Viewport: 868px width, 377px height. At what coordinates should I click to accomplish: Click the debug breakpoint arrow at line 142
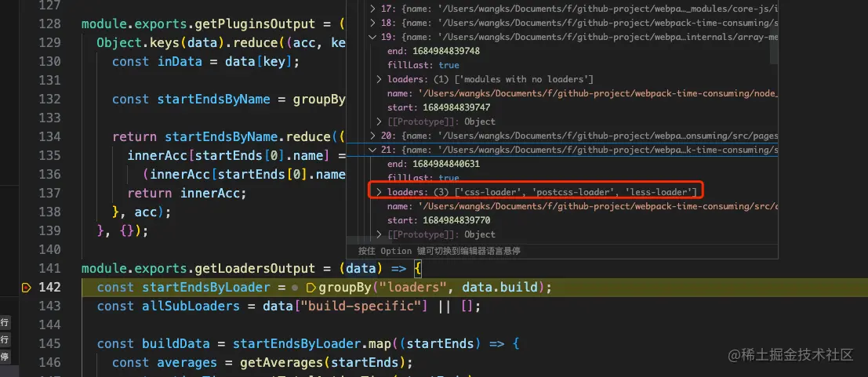pos(26,288)
